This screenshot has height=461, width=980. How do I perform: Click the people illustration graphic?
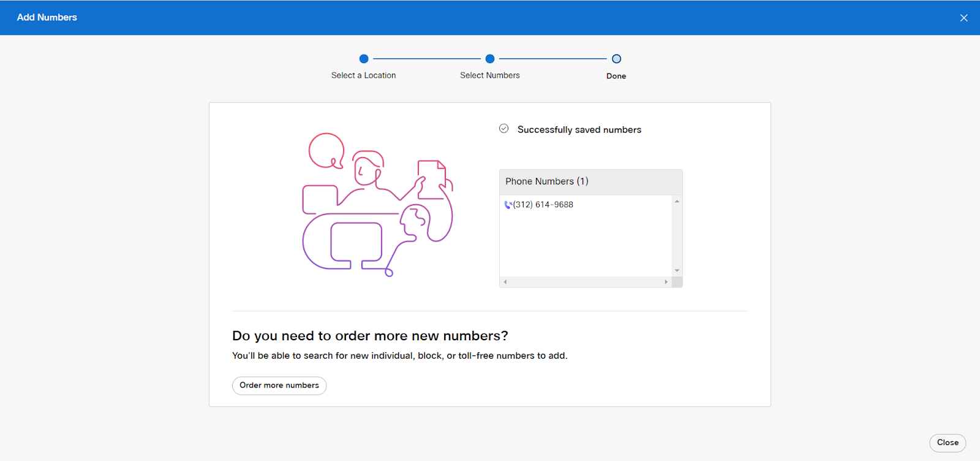377,204
